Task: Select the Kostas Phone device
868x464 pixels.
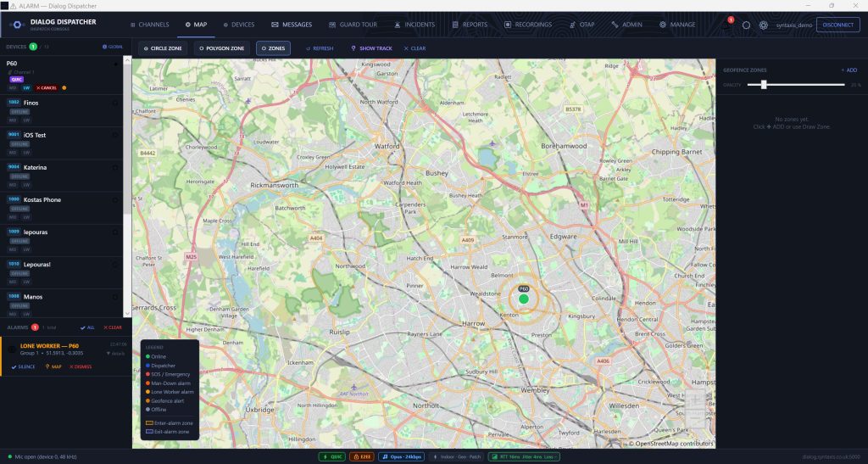Action: point(61,208)
